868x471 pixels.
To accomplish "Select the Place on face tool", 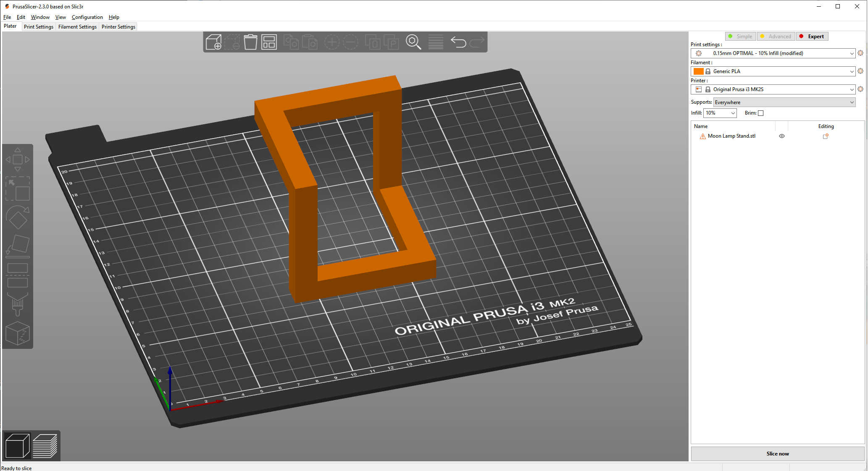I will (18, 246).
